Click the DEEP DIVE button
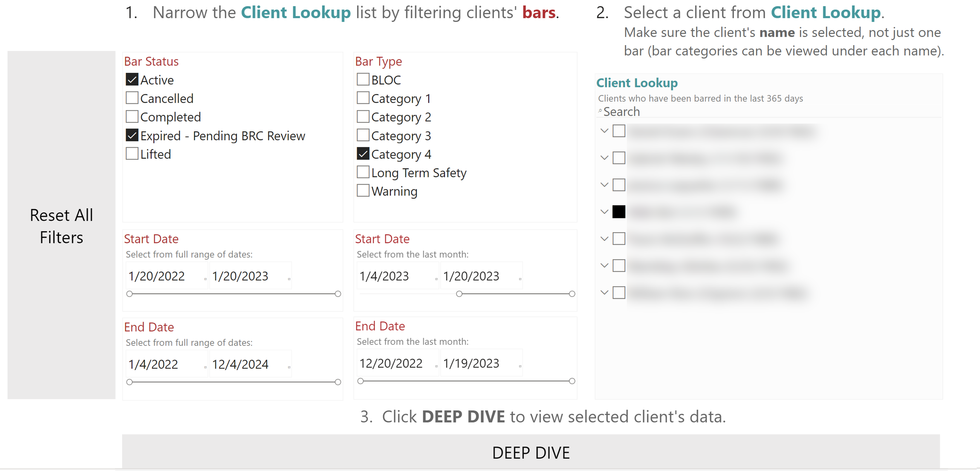 pos(531,452)
